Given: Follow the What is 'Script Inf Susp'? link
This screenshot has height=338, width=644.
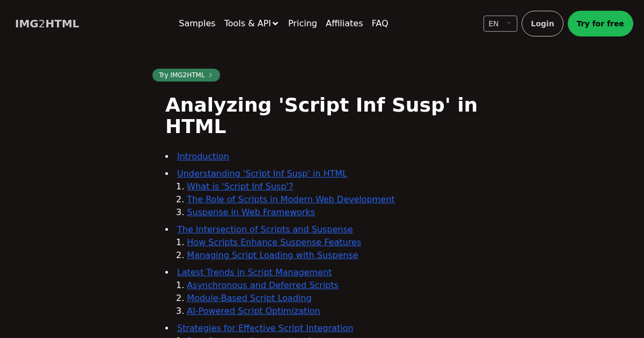Looking at the screenshot, I should click(240, 187).
